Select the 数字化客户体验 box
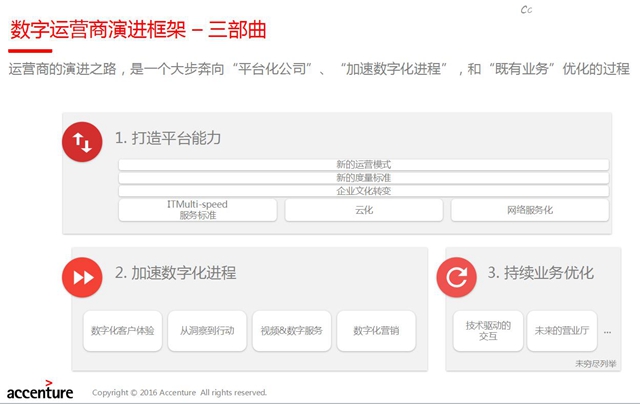The image size is (640, 404). [x=122, y=330]
